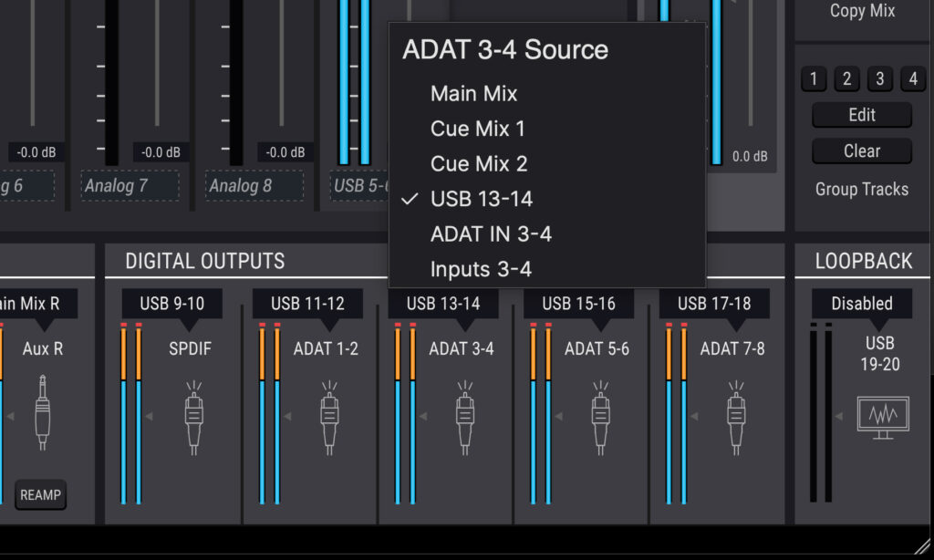Click the Analog 7 -0.0 dB value
The height and width of the screenshot is (560, 934).
pos(161,152)
